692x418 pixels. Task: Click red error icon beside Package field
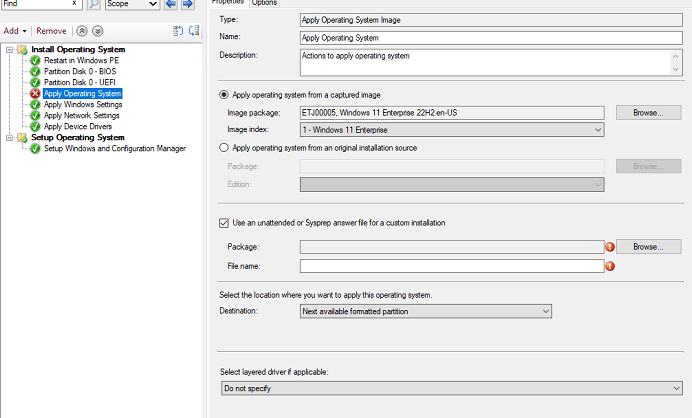click(x=609, y=246)
